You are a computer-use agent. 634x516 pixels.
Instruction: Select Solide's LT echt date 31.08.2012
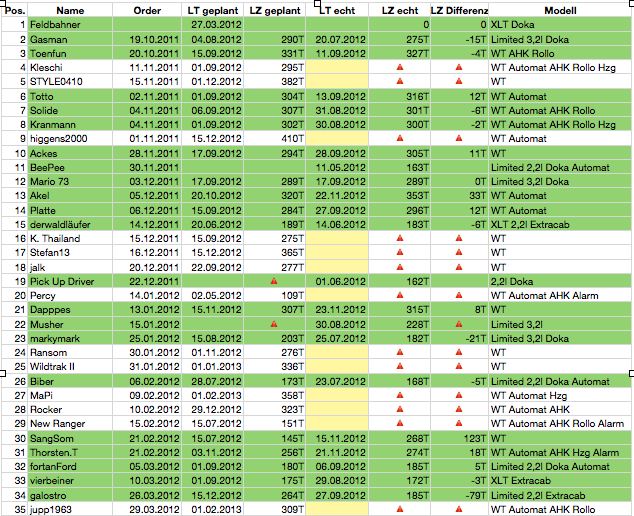[340, 110]
